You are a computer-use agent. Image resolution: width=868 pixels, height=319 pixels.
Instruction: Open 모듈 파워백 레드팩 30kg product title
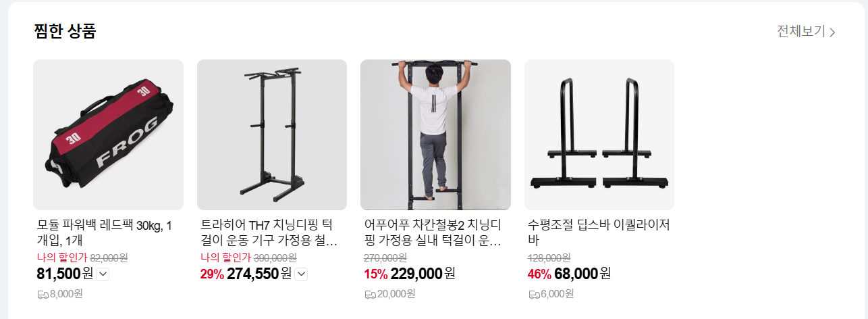coord(105,232)
